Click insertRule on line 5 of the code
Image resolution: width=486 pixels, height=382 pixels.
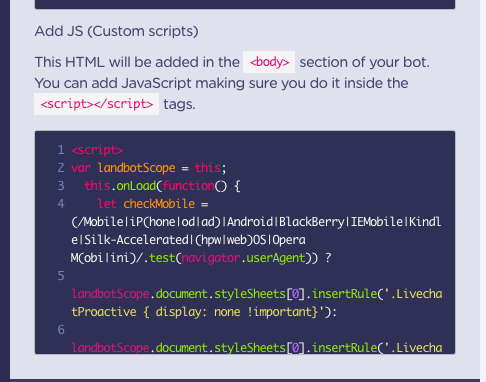point(344,294)
